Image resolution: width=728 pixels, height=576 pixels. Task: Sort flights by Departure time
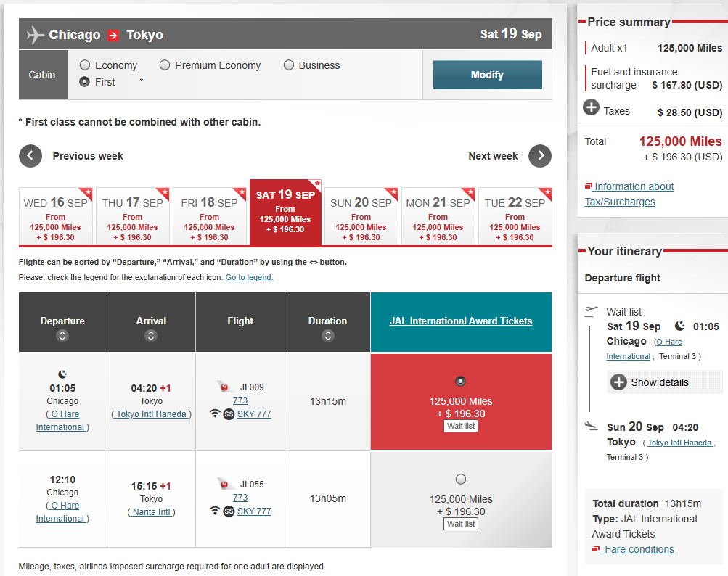coord(62,336)
